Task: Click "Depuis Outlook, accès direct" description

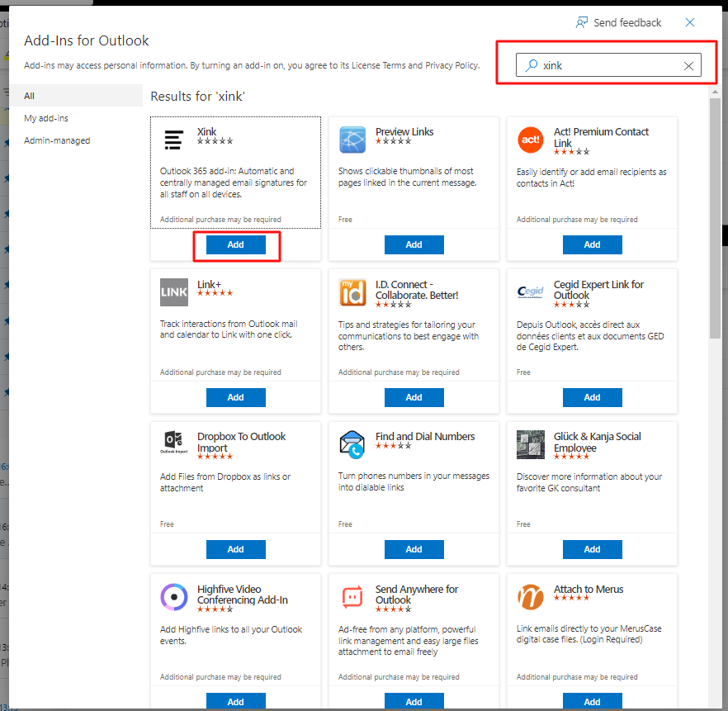Action: click(590, 336)
